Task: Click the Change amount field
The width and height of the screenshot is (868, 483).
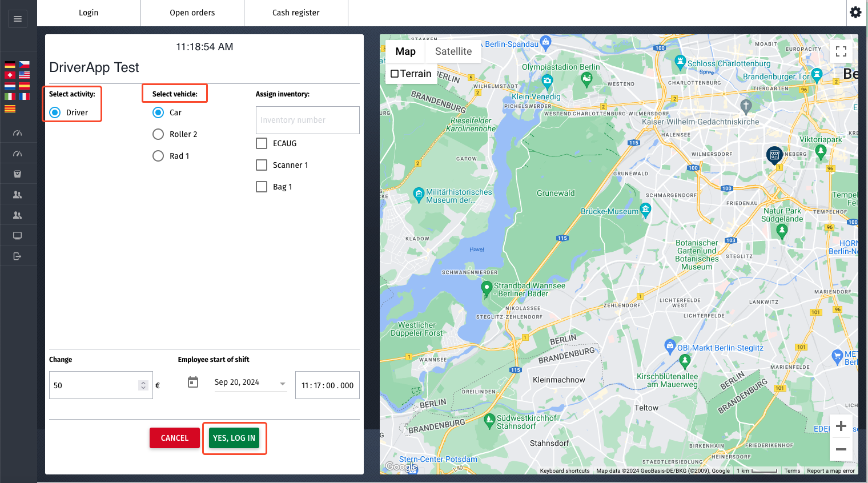Action: point(101,385)
